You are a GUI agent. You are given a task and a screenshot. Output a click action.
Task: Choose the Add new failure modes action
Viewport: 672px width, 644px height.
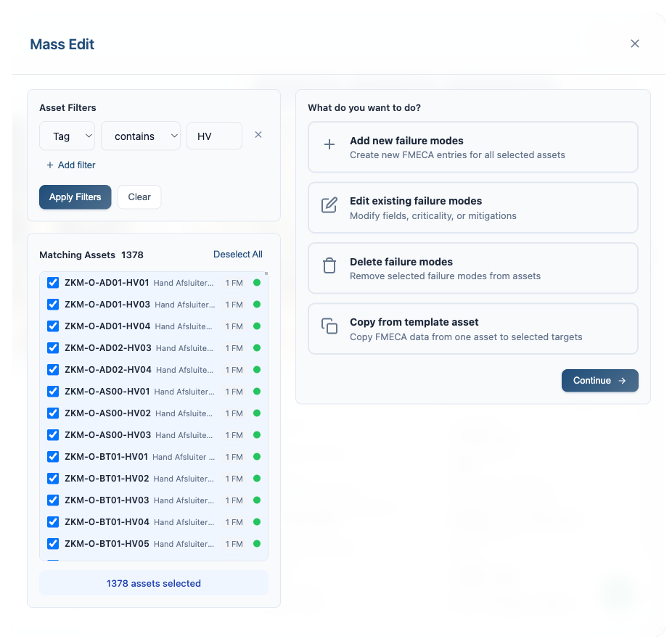[472, 147]
